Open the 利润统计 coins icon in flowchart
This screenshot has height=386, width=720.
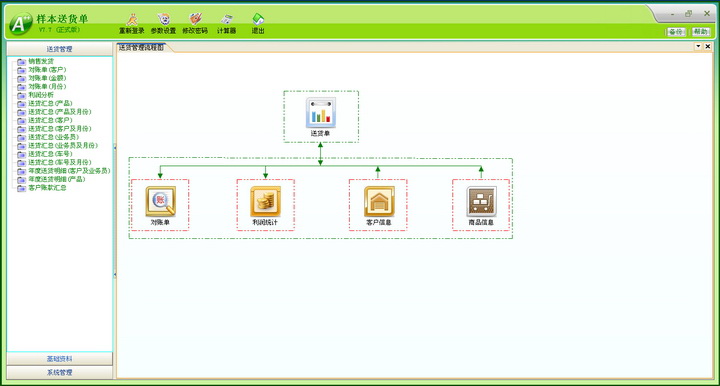[265, 201]
